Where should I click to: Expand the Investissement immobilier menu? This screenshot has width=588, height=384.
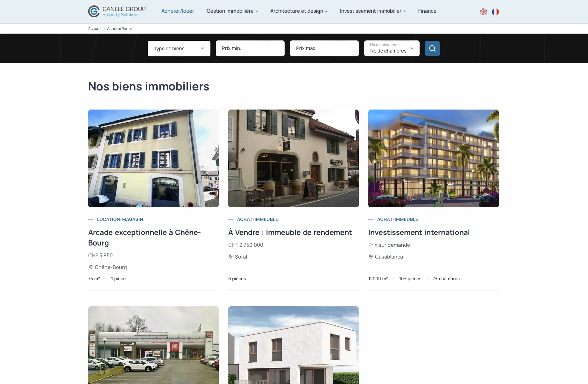click(x=372, y=11)
